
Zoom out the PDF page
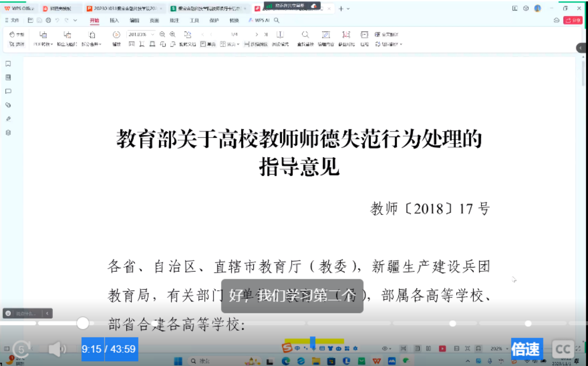coord(162,34)
